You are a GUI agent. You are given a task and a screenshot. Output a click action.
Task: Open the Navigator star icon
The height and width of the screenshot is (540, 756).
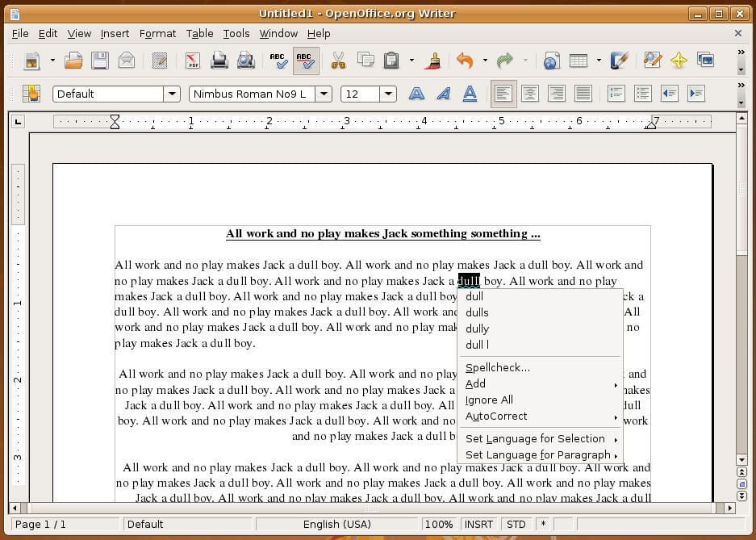[x=679, y=61]
